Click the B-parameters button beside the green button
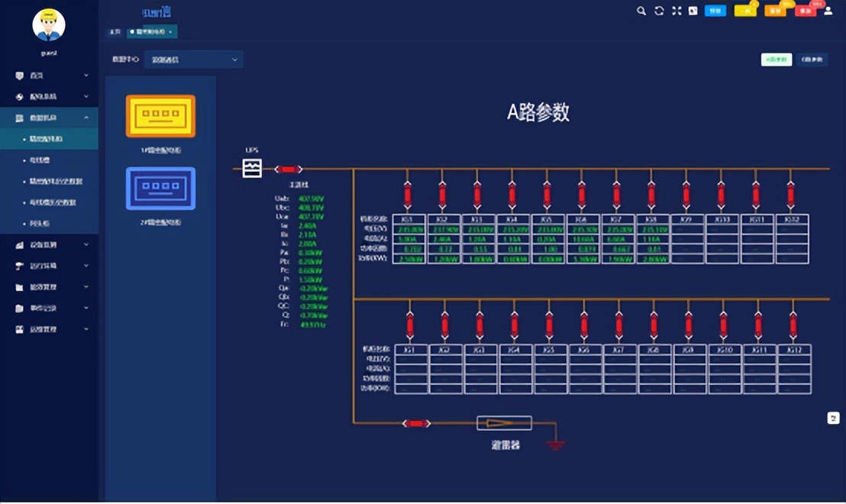The width and height of the screenshot is (846, 504). click(812, 60)
